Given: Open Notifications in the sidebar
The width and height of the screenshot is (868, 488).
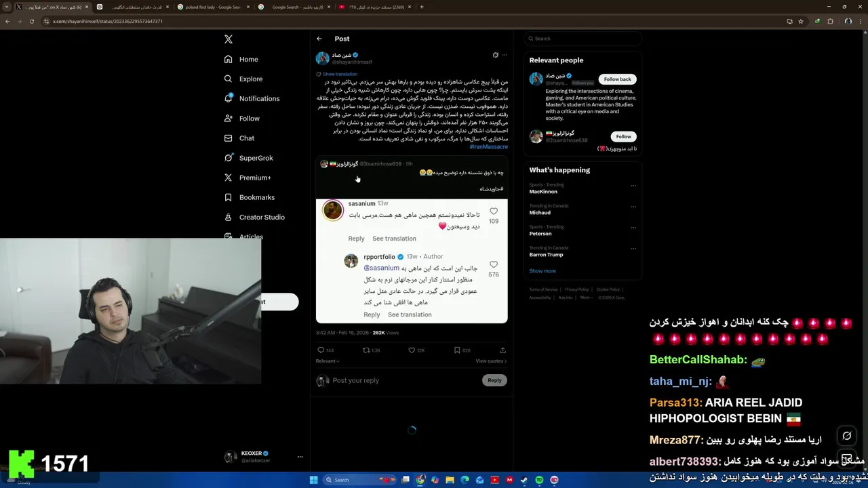Looking at the screenshot, I should 252,98.
